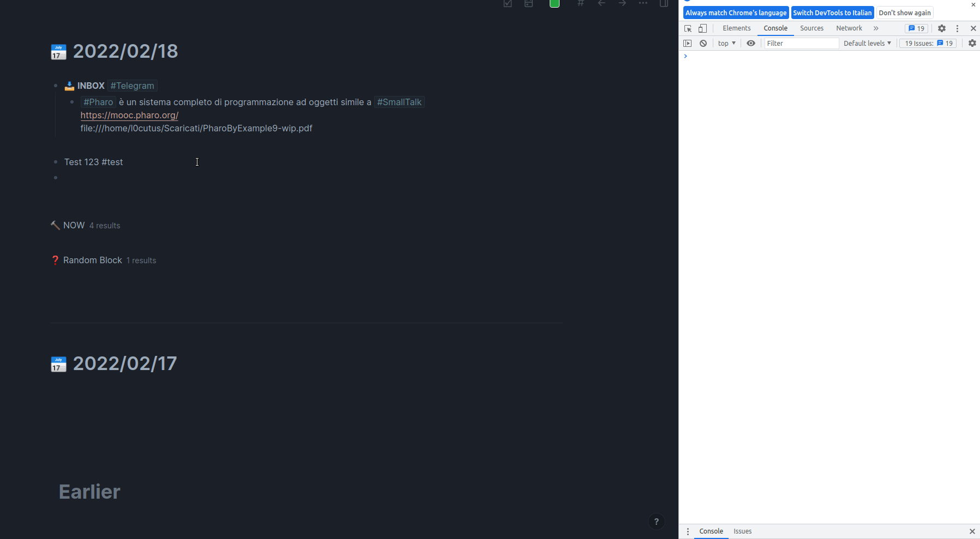This screenshot has height=539, width=980.
Task: Expand hidden DevTools tabs via chevron
Action: 876,28
